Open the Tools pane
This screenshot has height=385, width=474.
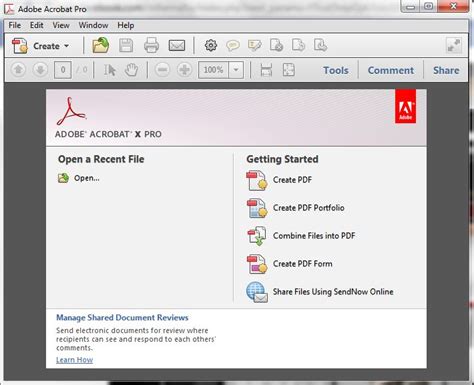point(336,70)
